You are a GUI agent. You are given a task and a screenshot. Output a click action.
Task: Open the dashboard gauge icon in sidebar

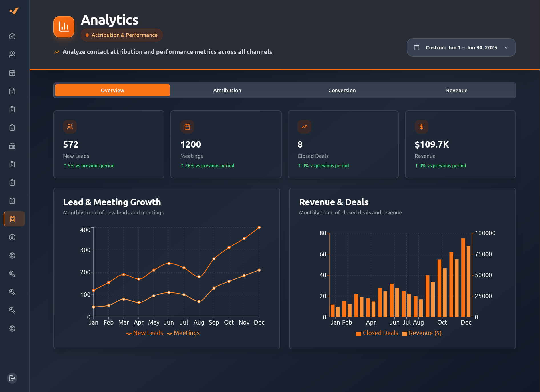pyautogui.click(x=12, y=36)
